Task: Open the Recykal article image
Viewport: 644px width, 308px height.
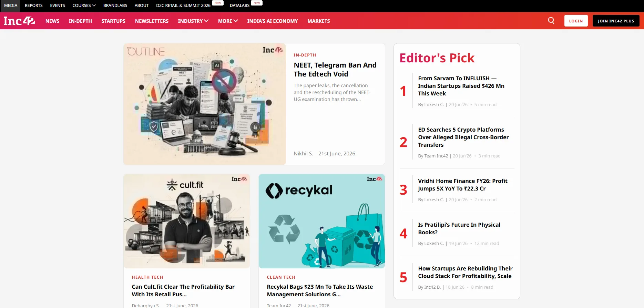Action: tap(322, 221)
